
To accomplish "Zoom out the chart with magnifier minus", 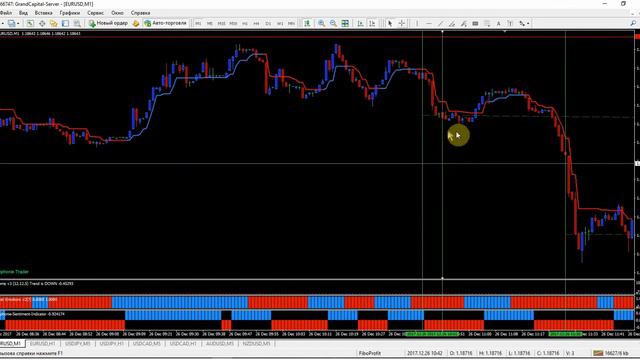I will tap(333, 24).
